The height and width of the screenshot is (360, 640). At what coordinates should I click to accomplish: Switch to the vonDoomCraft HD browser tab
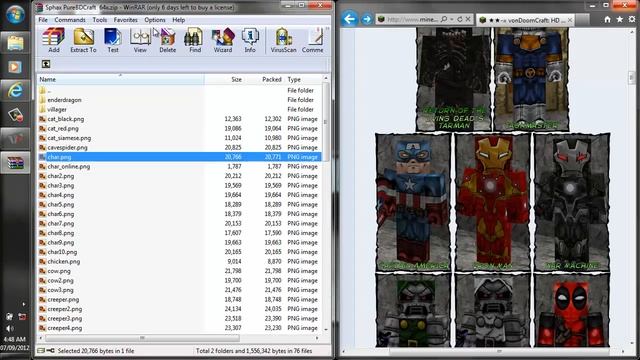526,20
